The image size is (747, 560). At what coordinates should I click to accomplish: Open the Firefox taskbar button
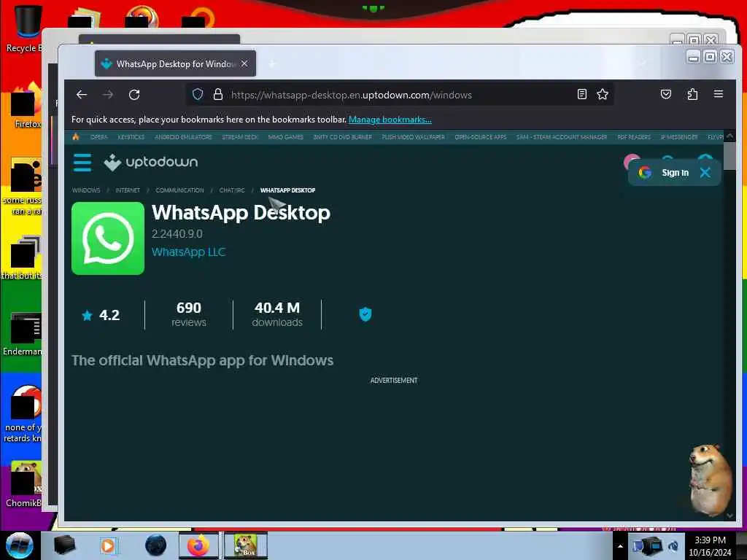click(198, 545)
